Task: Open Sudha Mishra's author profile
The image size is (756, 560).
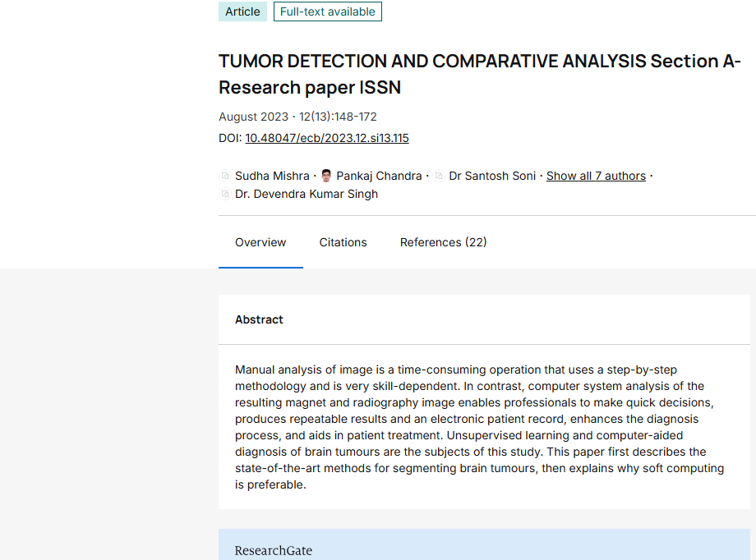Action: point(272,176)
